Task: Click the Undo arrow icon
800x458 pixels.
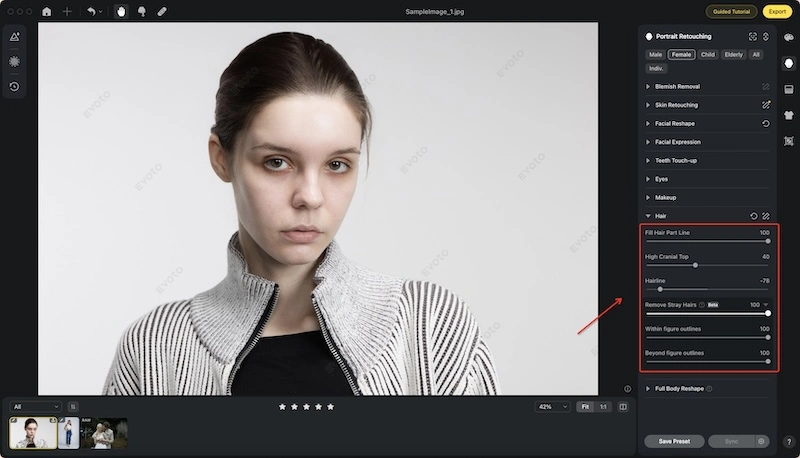Action: 91,11
